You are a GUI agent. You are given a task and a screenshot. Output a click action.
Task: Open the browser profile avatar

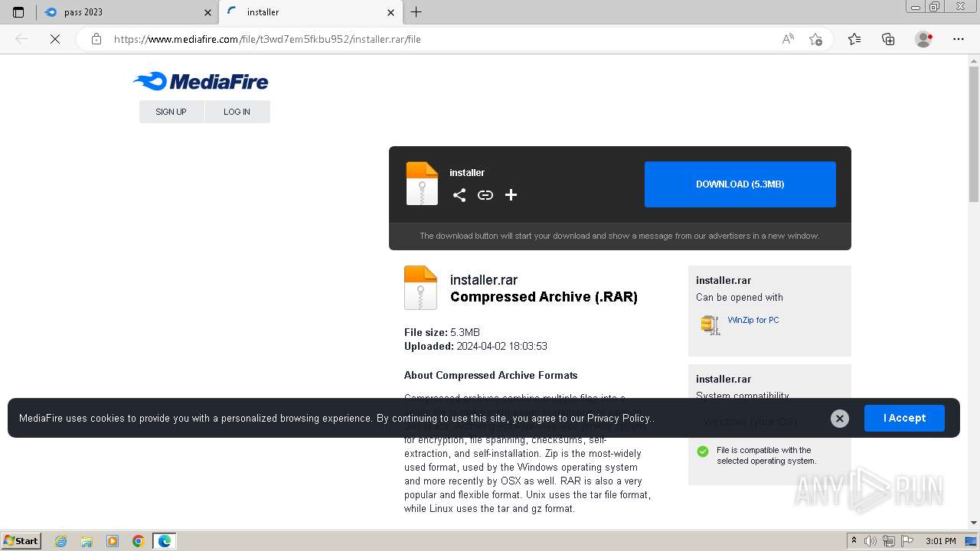pyautogui.click(x=924, y=39)
